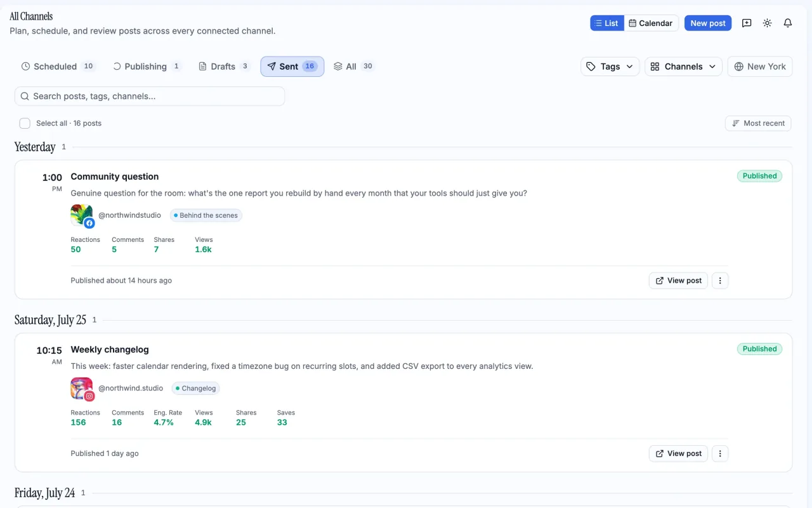Click the grid icon in Channels filter
The width and height of the screenshot is (812, 508).
click(x=655, y=67)
